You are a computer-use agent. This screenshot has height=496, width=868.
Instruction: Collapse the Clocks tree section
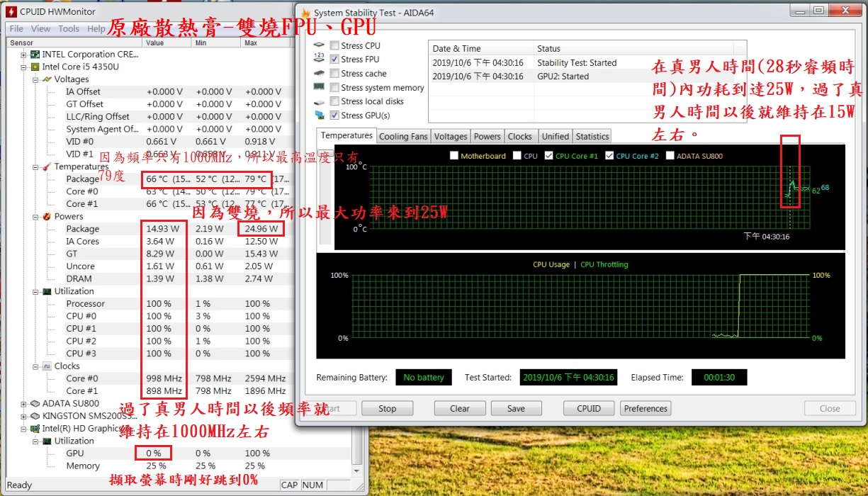click(36, 366)
